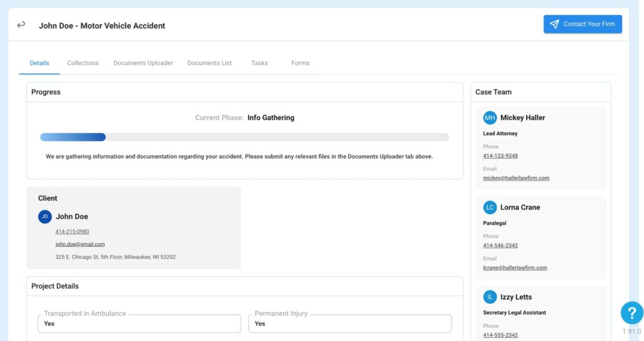Viewport: 644px width, 341px height.
Task: Click the Contact Your Firm button
Action: (x=582, y=25)
